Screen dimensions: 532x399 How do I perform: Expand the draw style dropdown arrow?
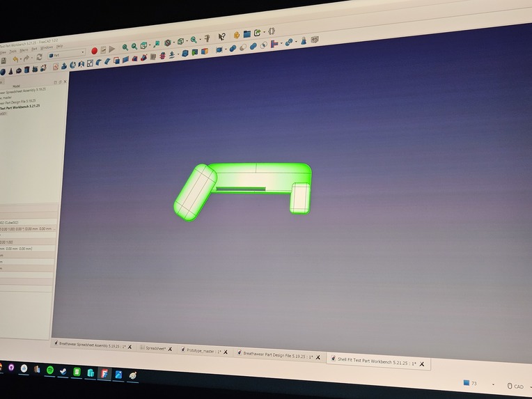pos(174,42)
